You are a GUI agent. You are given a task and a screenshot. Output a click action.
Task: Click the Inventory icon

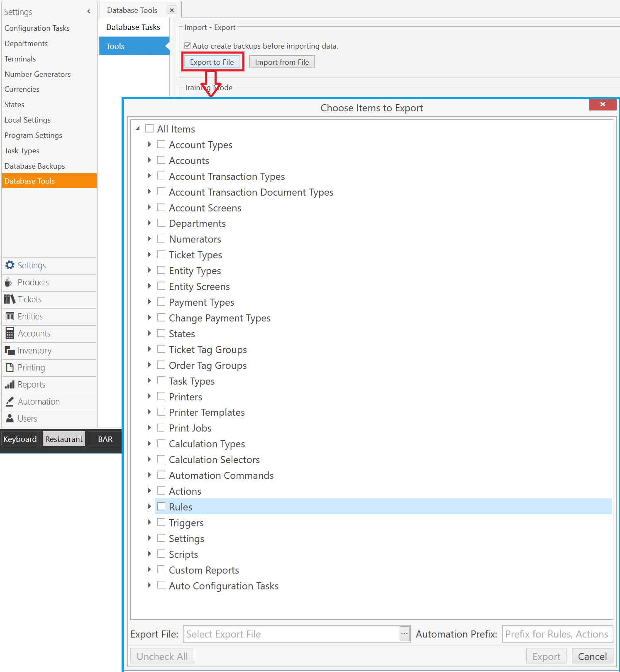pos(10,351)
